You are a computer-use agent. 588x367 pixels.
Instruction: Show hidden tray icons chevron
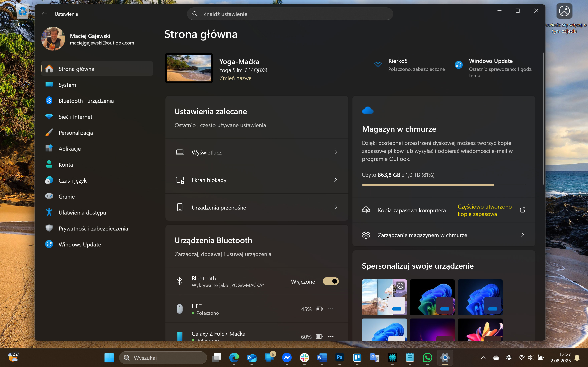(483, 358)
